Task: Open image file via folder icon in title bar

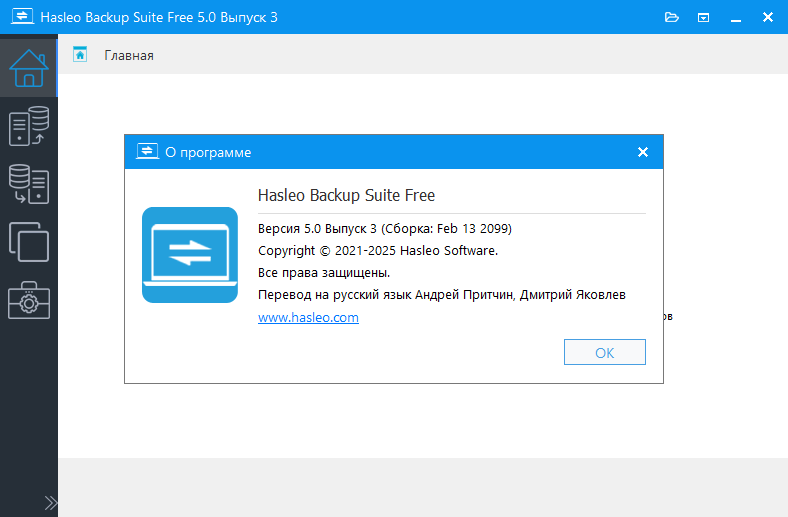Action: (671, 17)
